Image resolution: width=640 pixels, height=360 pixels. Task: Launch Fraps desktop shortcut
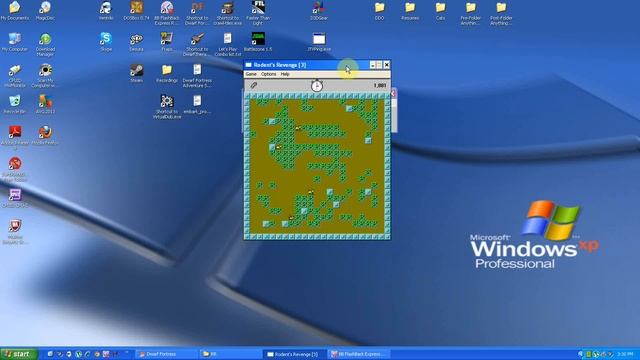[167, 42]
